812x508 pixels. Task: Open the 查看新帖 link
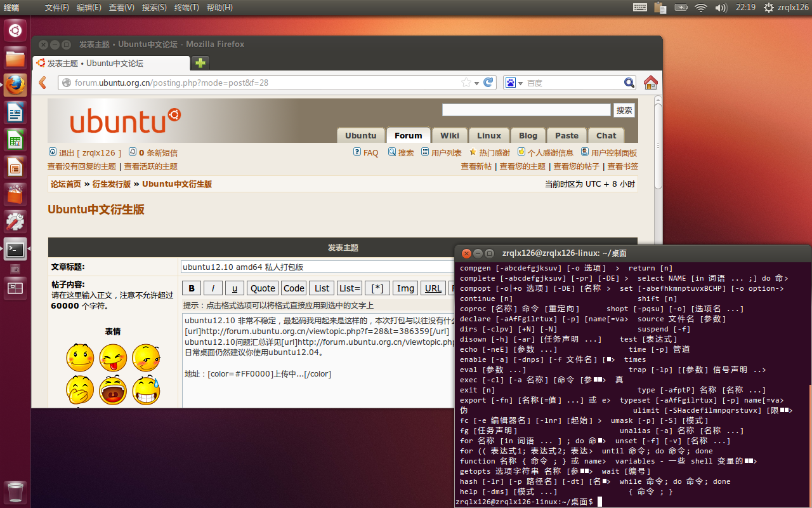pos(476,166)
